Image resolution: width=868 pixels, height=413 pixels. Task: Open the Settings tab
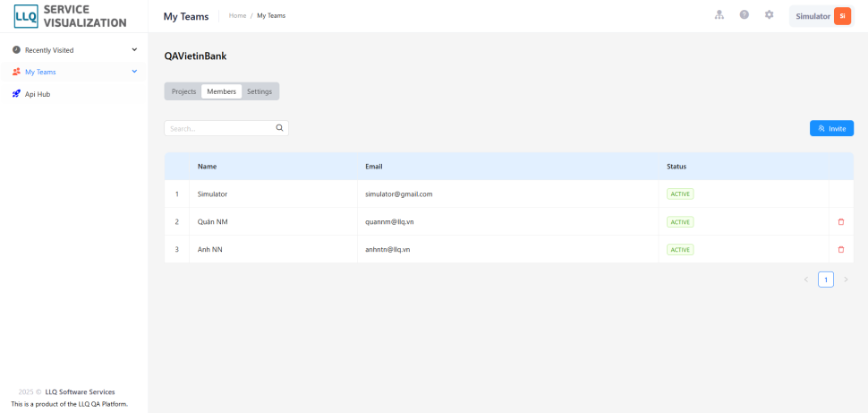click(260, 91)
